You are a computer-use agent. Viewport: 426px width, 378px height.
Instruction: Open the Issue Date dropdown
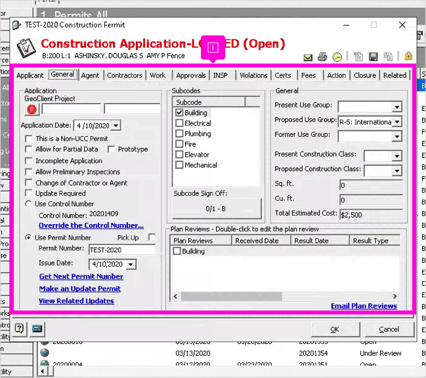tap(131, 264)
